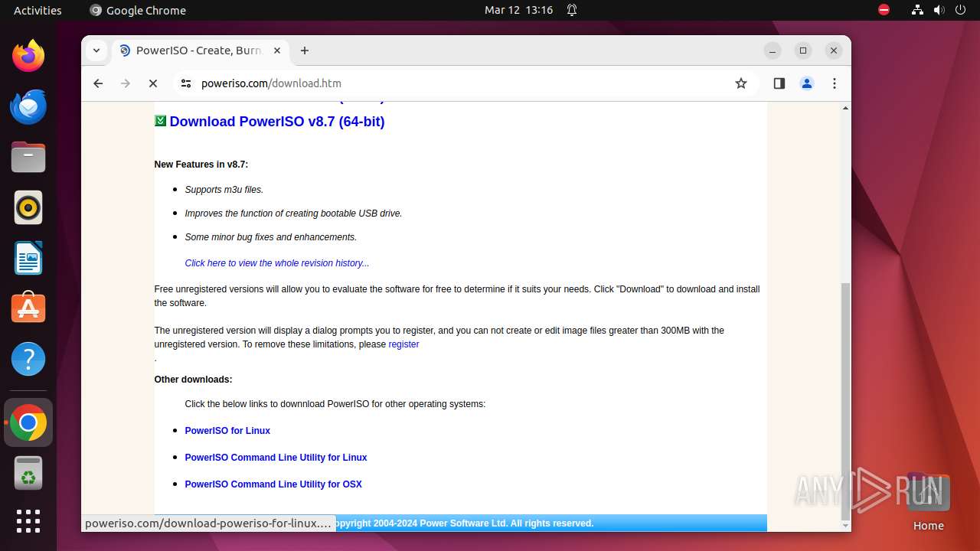
Task: Click the page vertical scrollbar thumb
Action: [x=845, y=400]
